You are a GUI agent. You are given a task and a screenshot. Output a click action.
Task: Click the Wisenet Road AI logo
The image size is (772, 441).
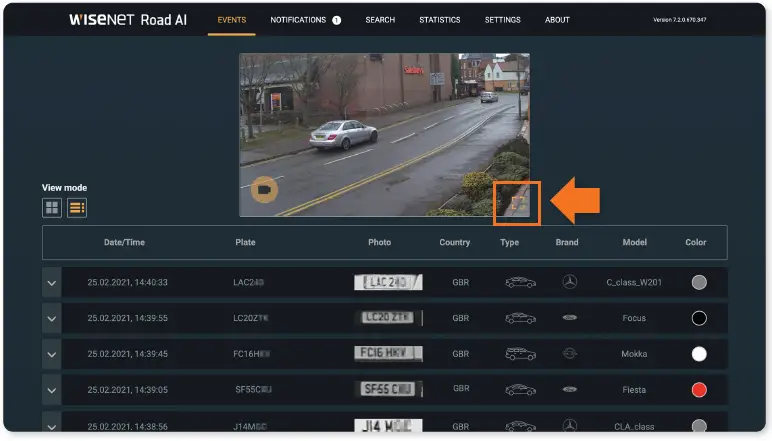point(128,20)
